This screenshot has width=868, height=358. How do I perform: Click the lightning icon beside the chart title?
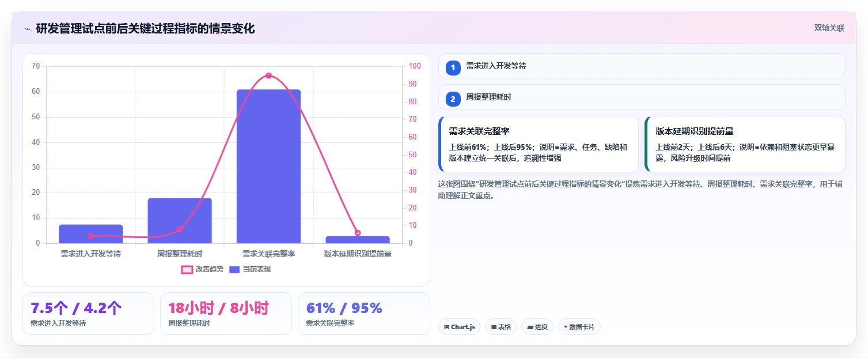(27, 29)
